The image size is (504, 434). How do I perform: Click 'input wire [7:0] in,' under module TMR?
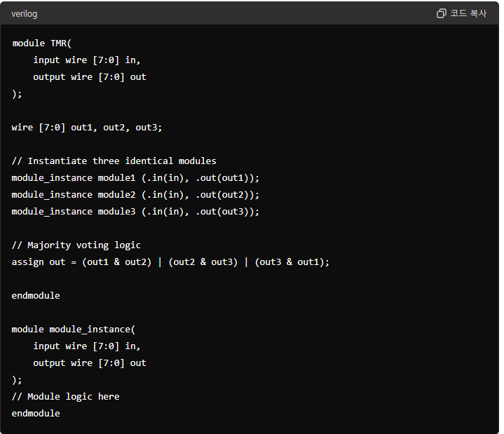[87, 60]
